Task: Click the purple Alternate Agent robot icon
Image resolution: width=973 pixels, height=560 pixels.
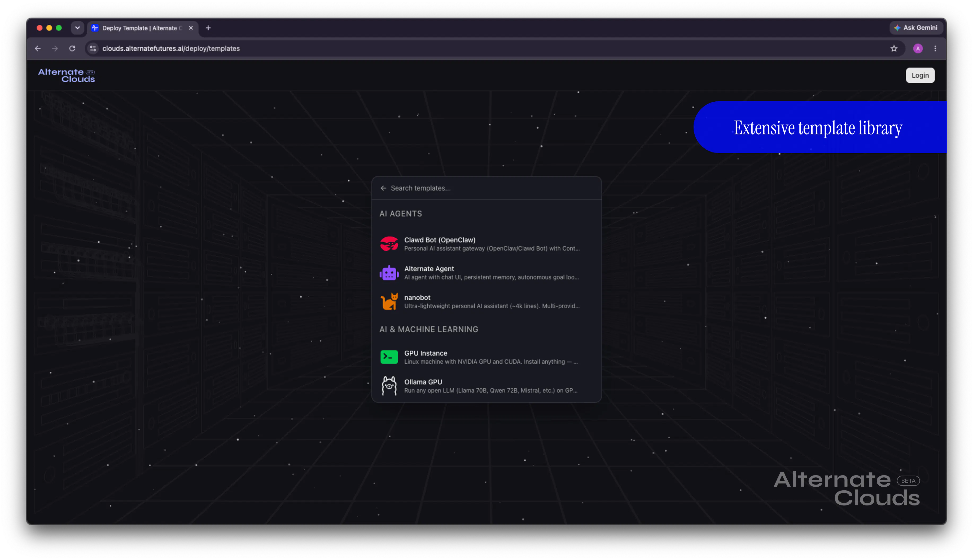Action: (x=389, y=273)
